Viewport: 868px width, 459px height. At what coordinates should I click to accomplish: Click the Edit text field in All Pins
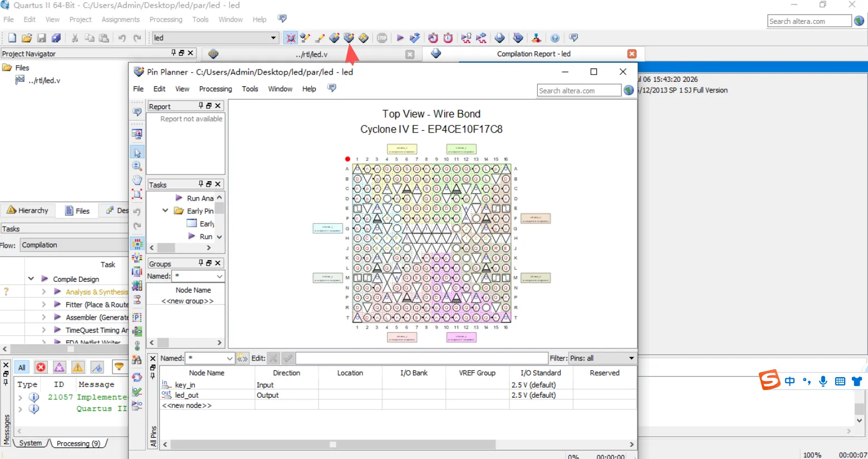[421, 358]
